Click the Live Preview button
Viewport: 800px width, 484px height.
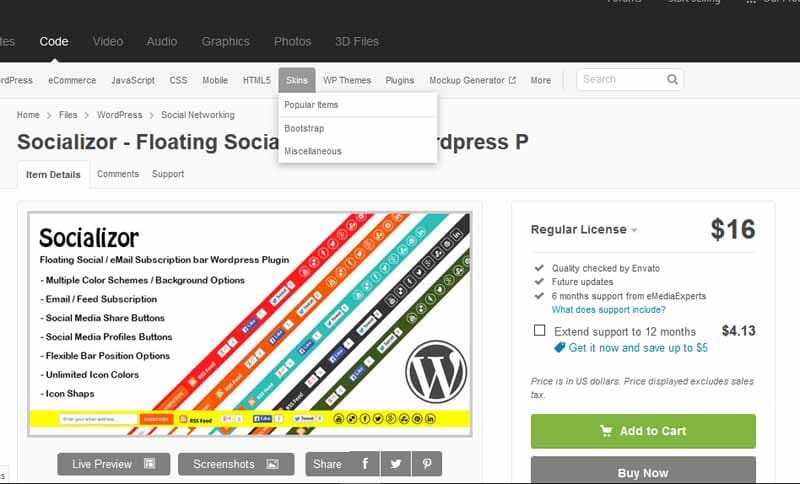pyautogui.click(x=114, y=464)
